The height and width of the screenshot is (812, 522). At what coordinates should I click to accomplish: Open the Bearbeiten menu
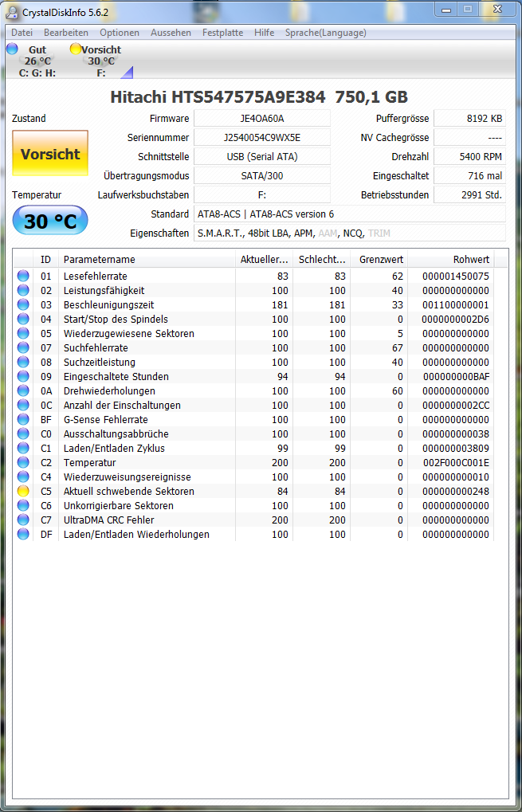66,33
